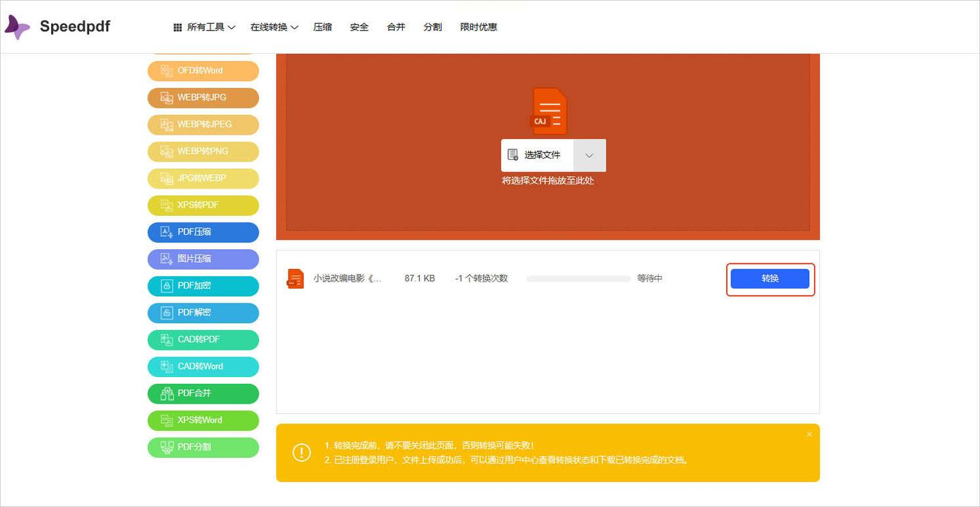Image resolution: width=980 pixels, height=507 pixels.
Task: Click the 87.1 KB file size
Action: point(420,278)
